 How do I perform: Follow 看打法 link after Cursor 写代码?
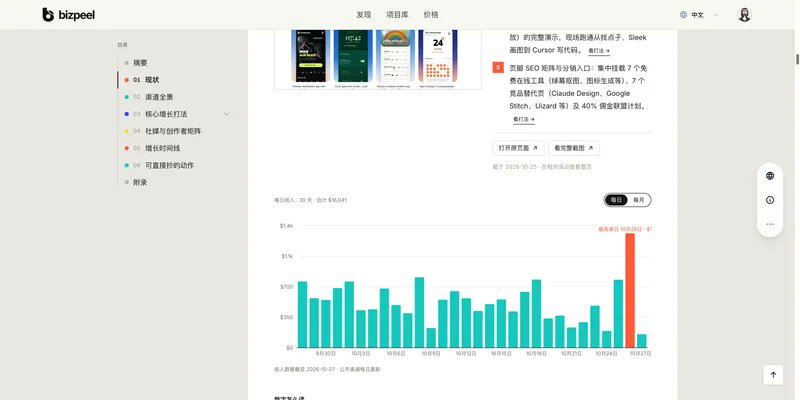pyautogui.click(x=599, y=51)
